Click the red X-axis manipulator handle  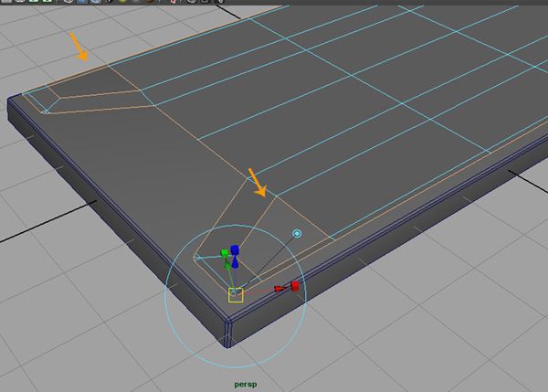293,286
